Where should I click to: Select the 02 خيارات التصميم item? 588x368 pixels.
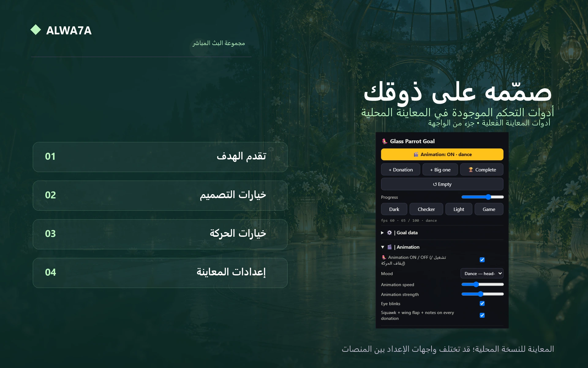pyautogui.click(x=160, y=196)
